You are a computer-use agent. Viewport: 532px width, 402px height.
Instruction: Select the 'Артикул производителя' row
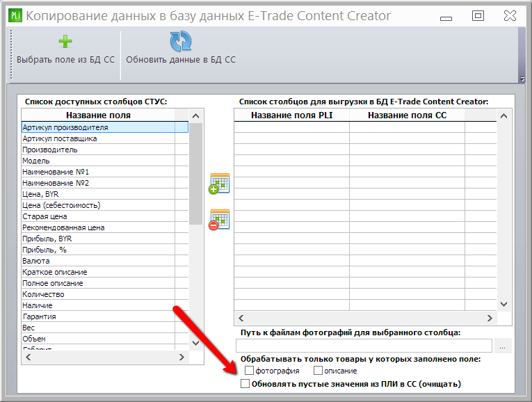point(105,127)
